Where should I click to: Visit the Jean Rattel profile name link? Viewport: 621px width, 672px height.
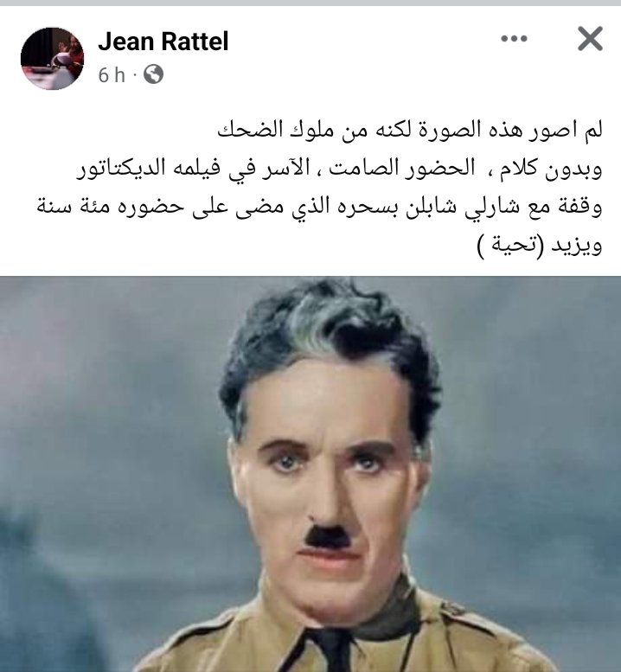(x=163, y=42)
